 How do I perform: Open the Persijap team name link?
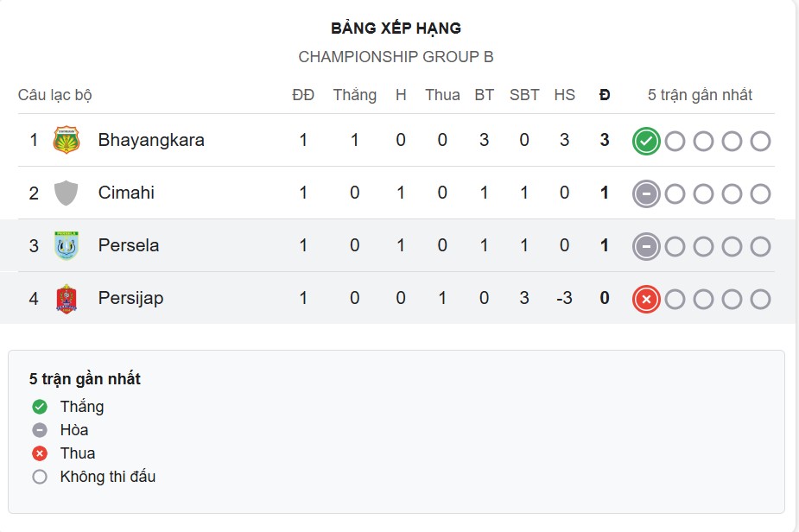(x=130, y=298)
